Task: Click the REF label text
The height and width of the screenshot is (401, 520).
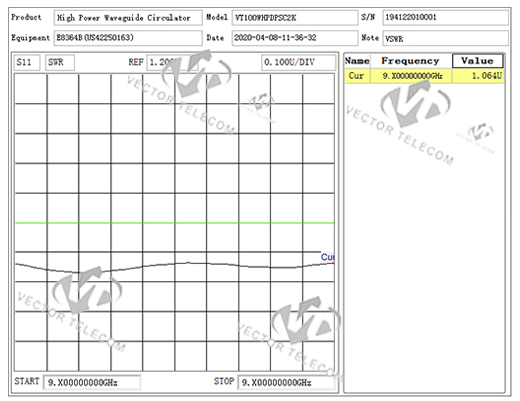Action: [136, 62]
